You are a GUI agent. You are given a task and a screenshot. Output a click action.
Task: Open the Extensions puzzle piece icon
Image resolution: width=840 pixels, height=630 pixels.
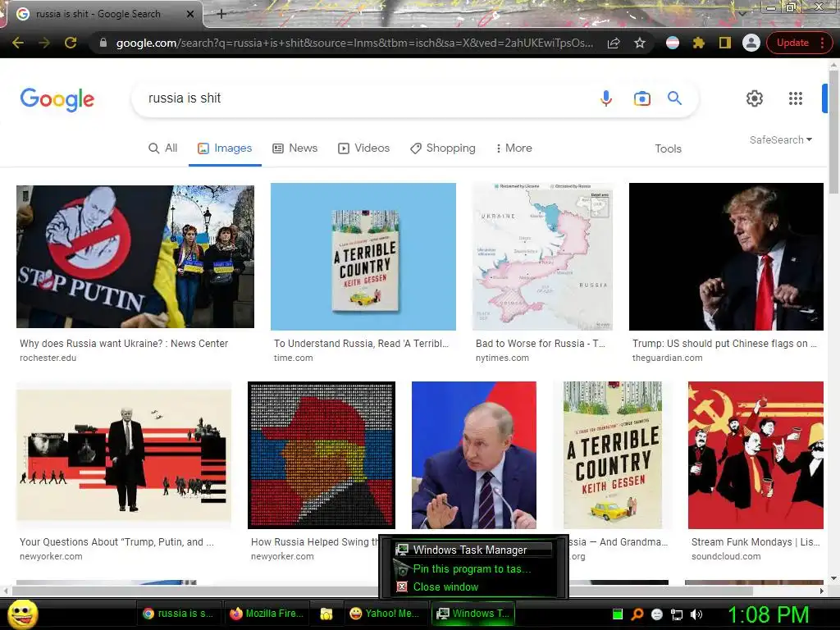(x=699, y=43)
